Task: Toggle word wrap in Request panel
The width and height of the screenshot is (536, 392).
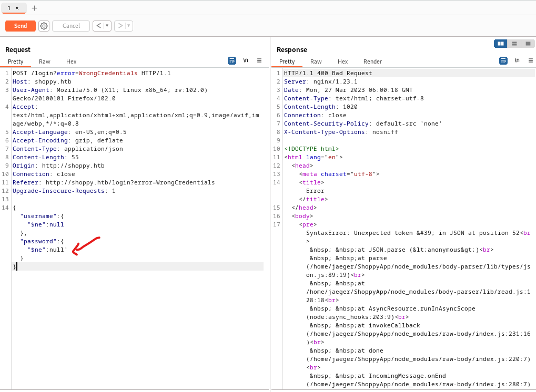Action: 232,61
